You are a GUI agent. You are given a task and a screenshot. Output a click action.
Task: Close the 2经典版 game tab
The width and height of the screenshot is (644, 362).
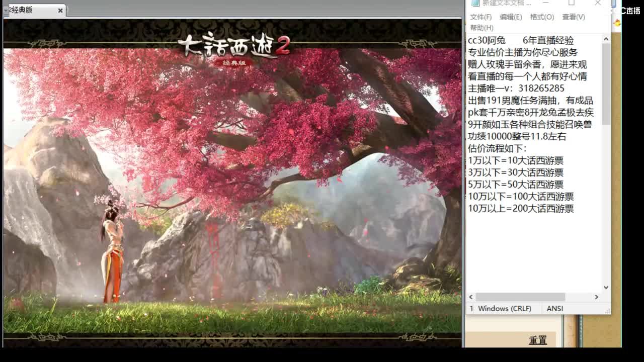tap(61, 10)
